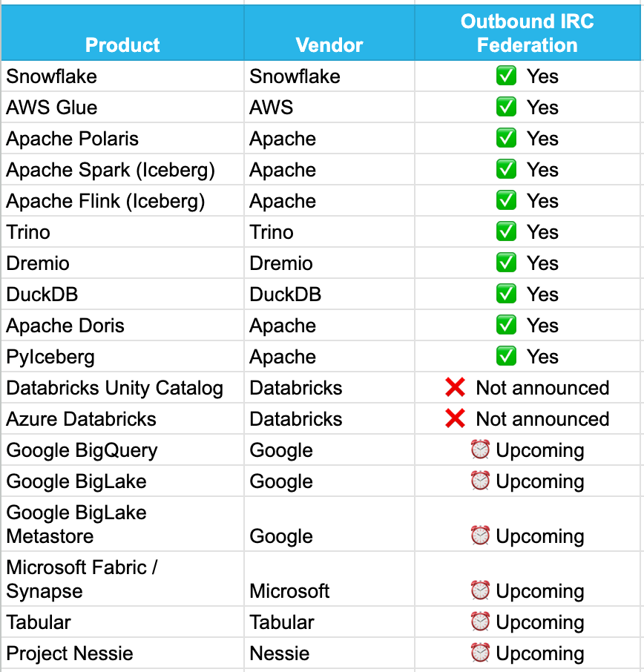644x672 pixels.
Task: Select the Microsoft vendor cell
Action: (289, 591)
